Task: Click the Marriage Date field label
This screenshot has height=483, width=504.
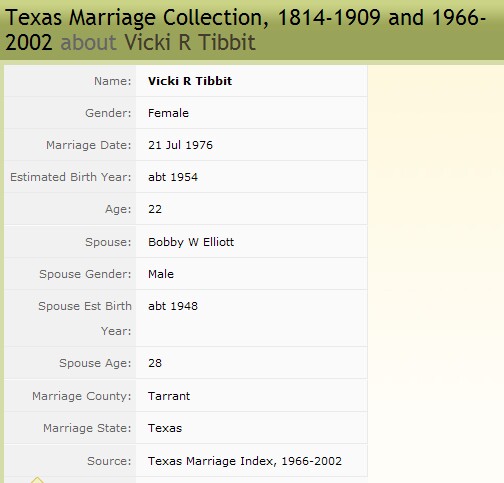Action: point(89,145)
